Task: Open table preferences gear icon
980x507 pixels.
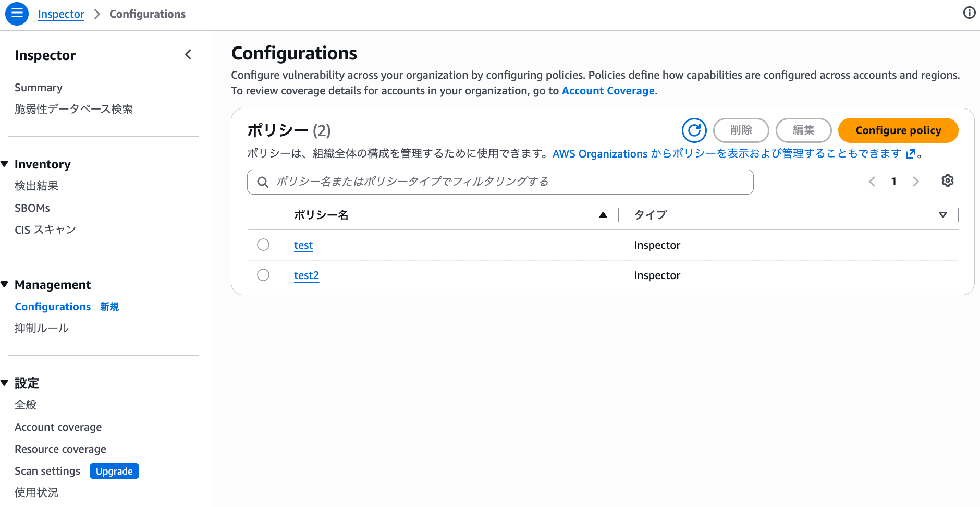Action: pyautogui.click(x=948, y=180)
